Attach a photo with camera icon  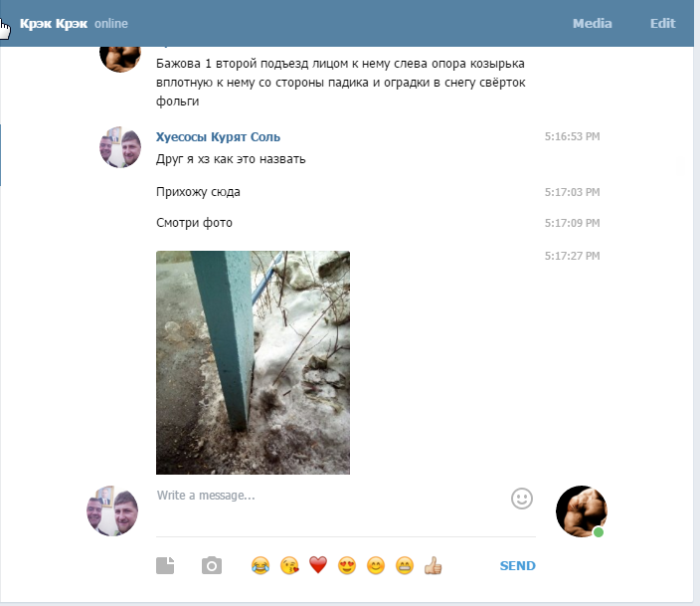212,566
